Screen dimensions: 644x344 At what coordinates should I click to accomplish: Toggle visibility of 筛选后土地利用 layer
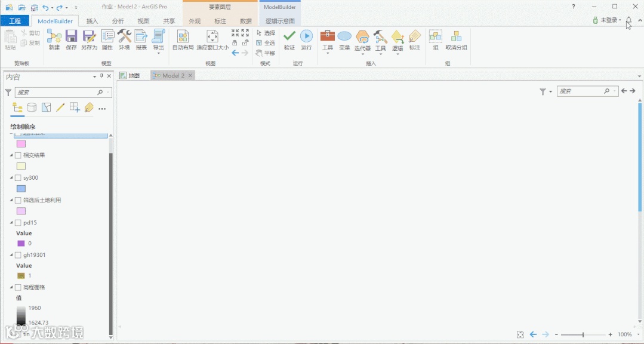click(x=18, y=200)
